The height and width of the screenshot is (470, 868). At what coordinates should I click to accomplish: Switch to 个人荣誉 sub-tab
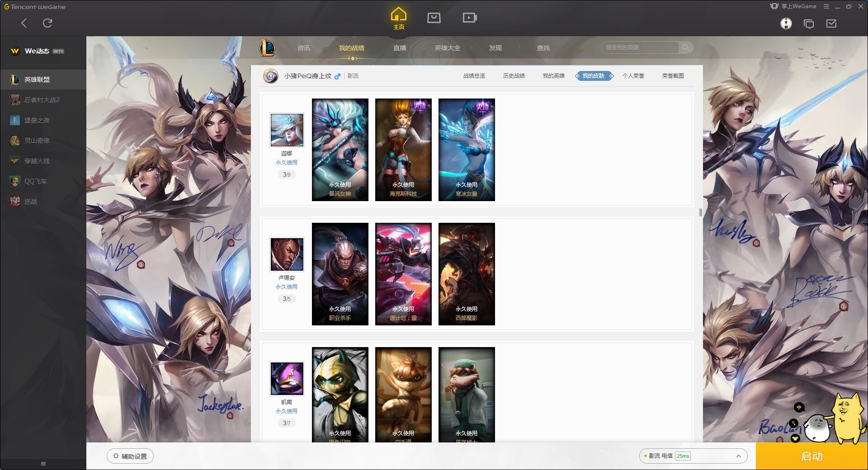633,76
